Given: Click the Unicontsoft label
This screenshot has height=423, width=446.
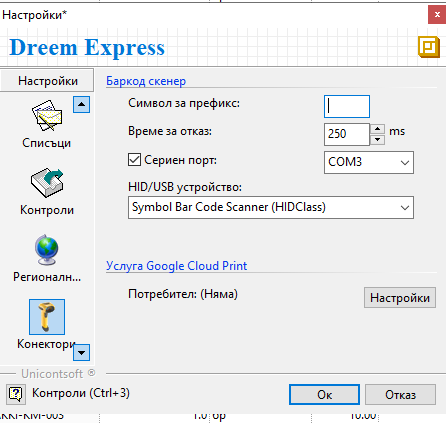Looking at the screenshot, I should 52,374.
